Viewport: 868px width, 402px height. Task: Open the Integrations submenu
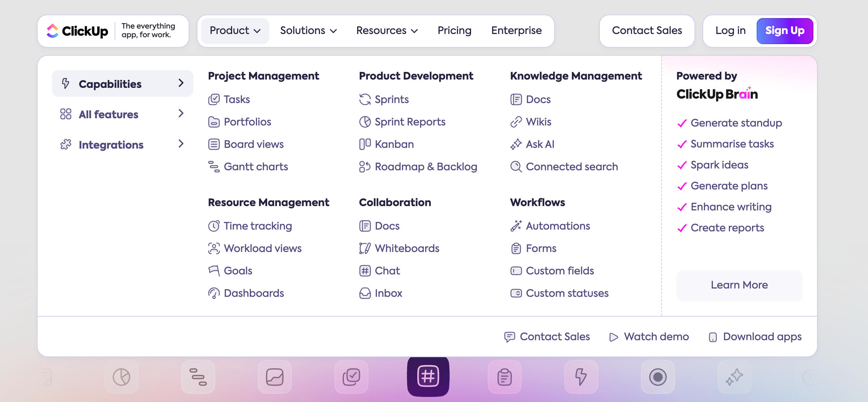[123, 145]
